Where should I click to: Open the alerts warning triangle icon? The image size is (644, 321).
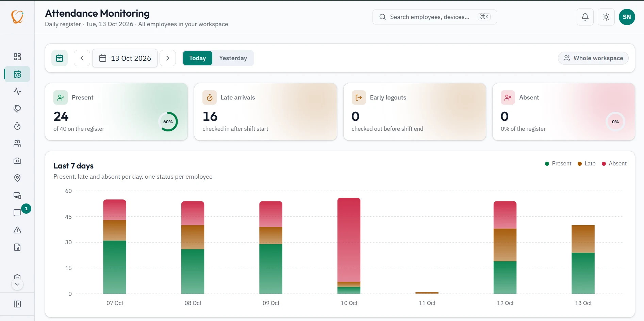(x=17, y=230)
